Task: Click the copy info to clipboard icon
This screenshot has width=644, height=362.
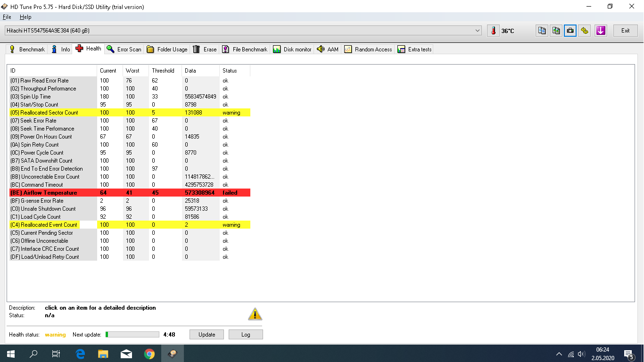Action: tap(542, 31)
